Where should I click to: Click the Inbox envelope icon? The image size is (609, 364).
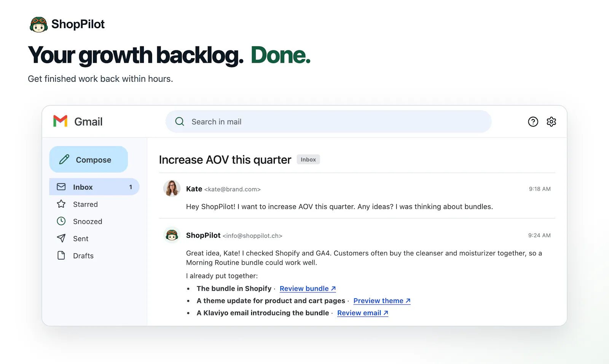tap(61, 187)
